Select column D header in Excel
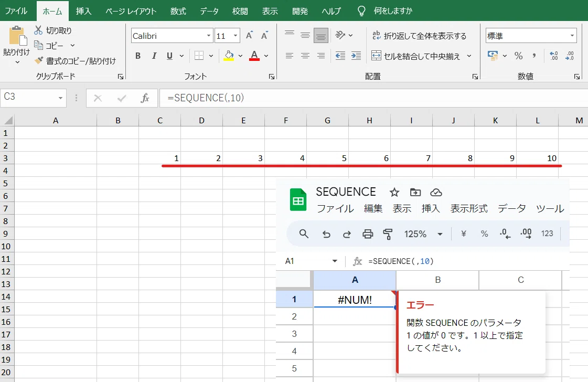Viewport: 588px width, 382px height. pos(202,121)
